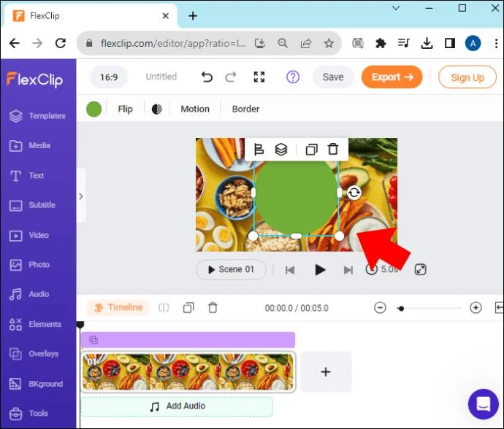Click the undo arrow

click(207, 77)
